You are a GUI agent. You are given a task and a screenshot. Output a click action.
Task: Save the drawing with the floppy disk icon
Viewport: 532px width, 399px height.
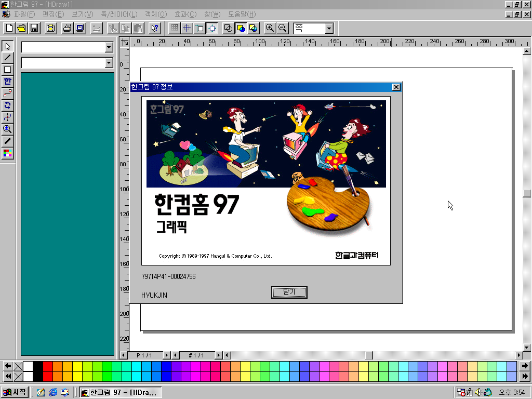(34, 28)
